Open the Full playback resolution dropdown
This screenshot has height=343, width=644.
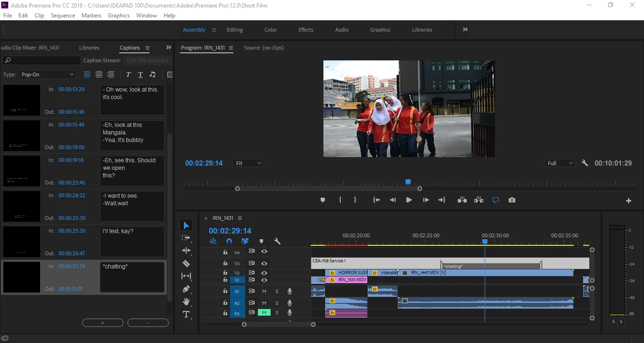(x=560, y=163)
